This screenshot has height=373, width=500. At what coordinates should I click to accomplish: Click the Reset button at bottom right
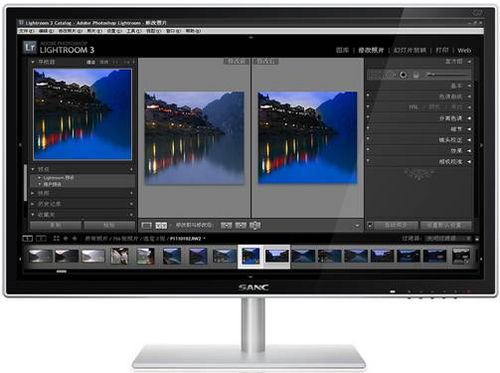(446, 225)
